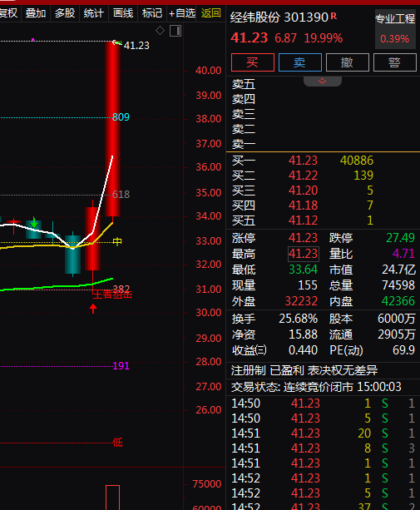
Task: Click 14:51 tick with volume 20
Action: pyautogui.click(x=323, y=433)
